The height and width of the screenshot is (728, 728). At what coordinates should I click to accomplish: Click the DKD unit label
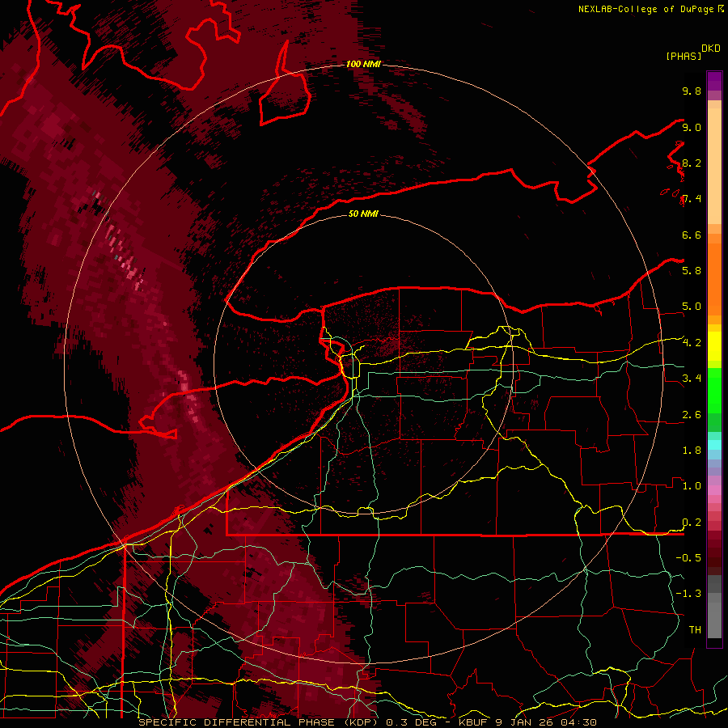(711, 49)
